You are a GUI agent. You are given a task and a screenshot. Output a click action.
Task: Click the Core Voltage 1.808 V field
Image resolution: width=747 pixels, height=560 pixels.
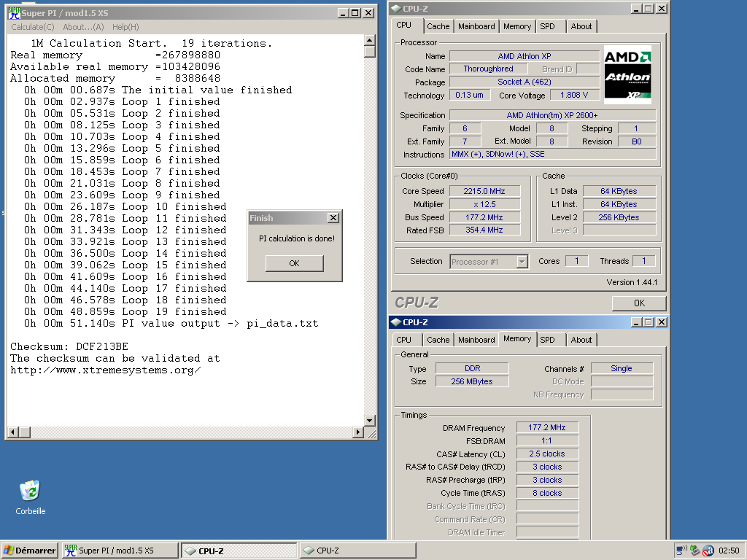[x=574, y=95]
